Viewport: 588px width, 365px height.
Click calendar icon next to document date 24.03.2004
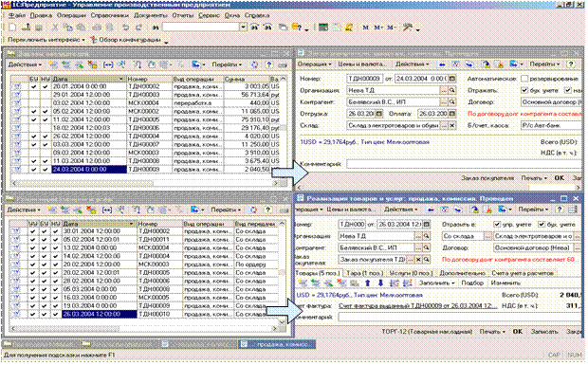click(x=452, y=79)
